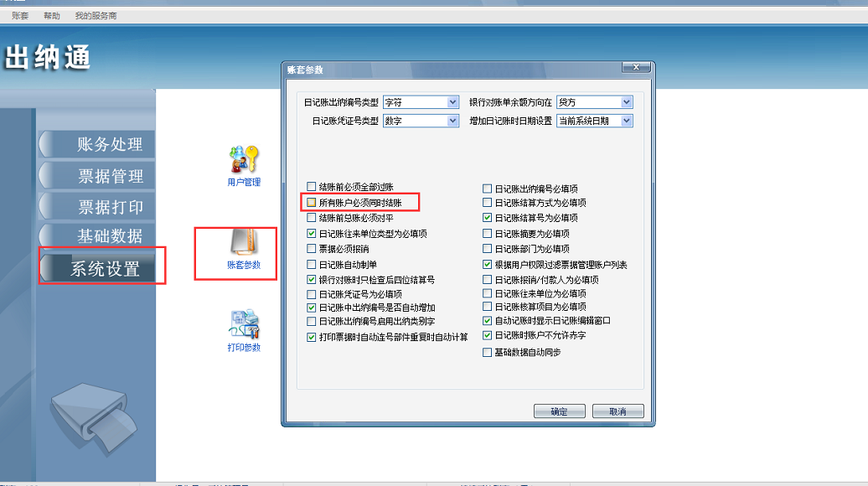Enable 所有账户必须同时结账 checkbox

pyautogui.click(x=312, y=203)
